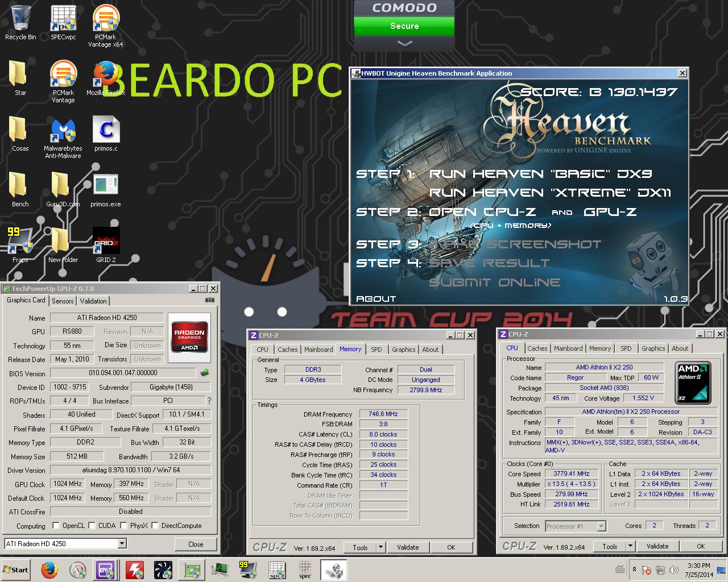Click AMD Athlon II logo in CPU-Z
This screenshot has width=728, height=582.
(693, 382)
